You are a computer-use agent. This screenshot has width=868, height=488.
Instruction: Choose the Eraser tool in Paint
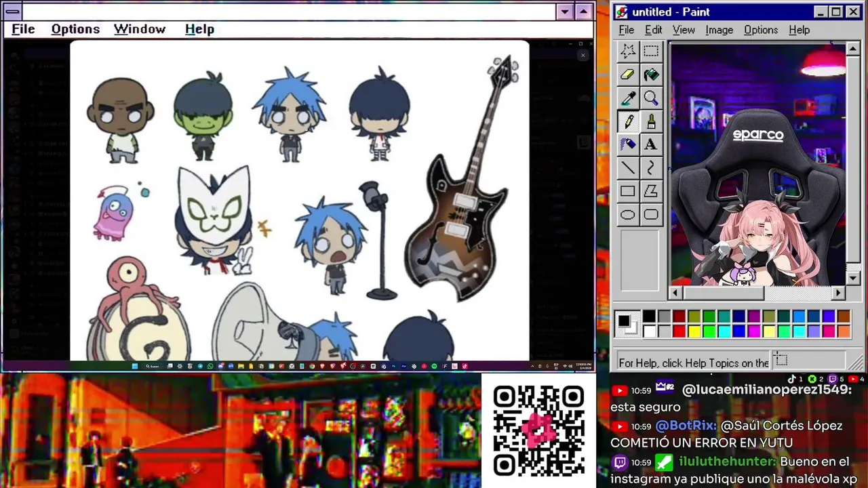pyautogui.click(x=628, y=75)
